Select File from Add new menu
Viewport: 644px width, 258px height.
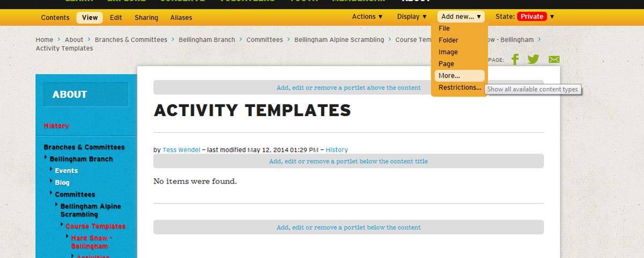[x=444, y=28]
